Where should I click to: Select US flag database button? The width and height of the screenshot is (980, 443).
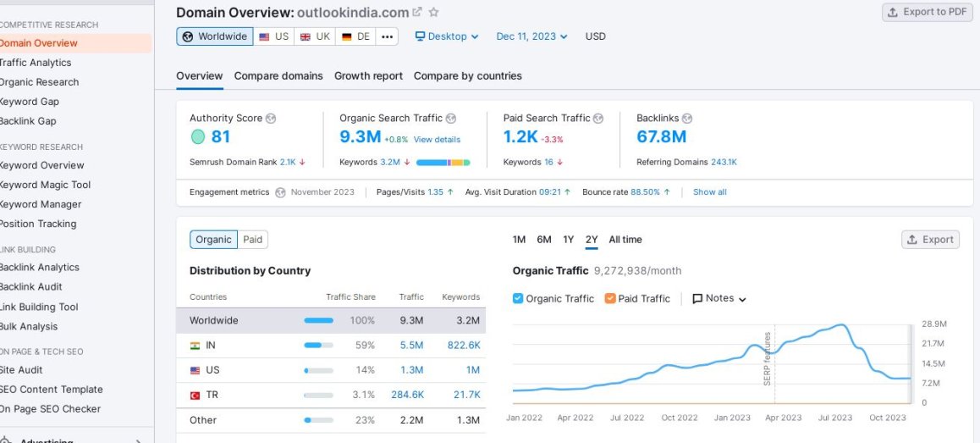(273, 36)
